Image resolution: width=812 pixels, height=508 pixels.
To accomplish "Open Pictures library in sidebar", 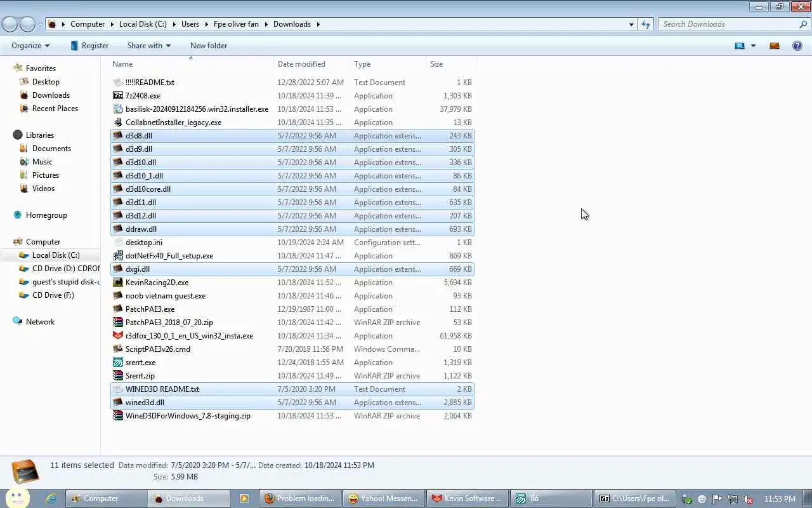I will (46, 175).
